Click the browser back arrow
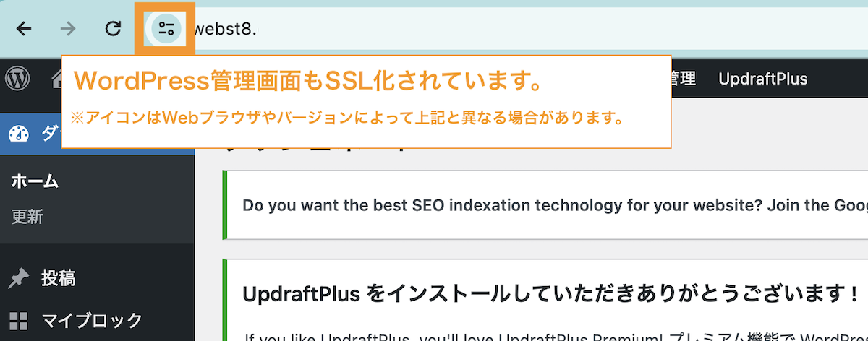The height and width of the screenshot is (341, 868). pyautogui.click(x=25, y=29)
